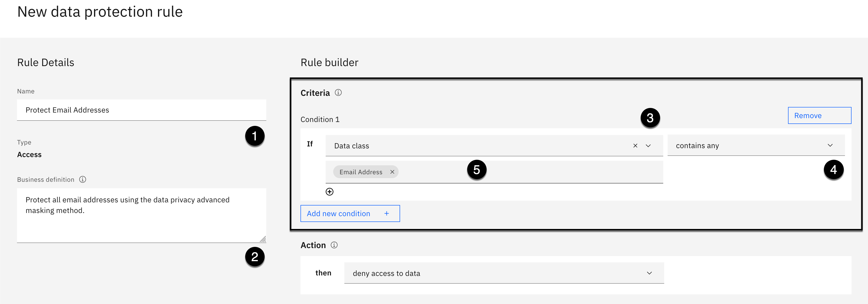
Task: Click the circled plus add icon
Action: (330, 192)
